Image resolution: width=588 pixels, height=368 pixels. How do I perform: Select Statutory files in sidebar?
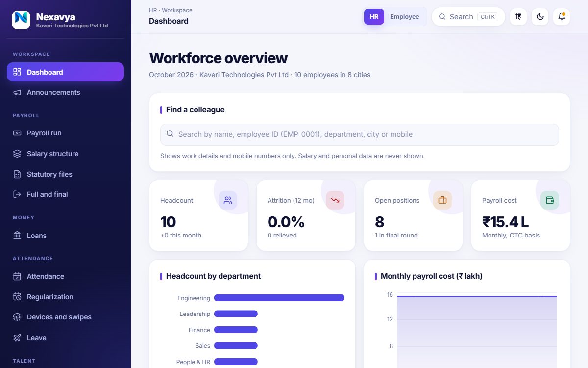65,174
